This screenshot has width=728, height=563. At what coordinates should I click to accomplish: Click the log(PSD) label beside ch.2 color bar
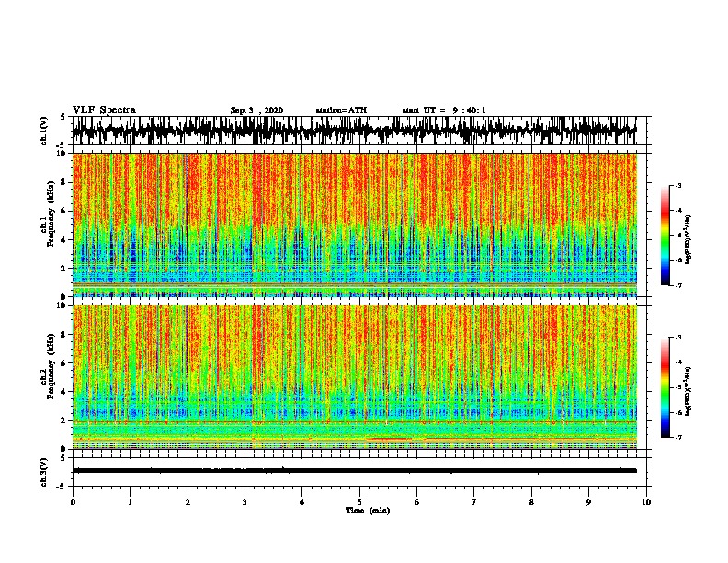[x=688, y=391]
